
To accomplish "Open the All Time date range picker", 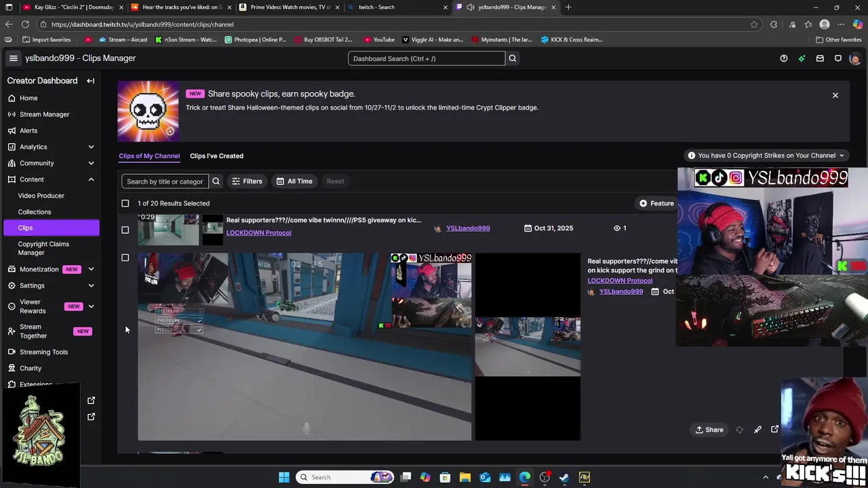I will coord(294,181).
